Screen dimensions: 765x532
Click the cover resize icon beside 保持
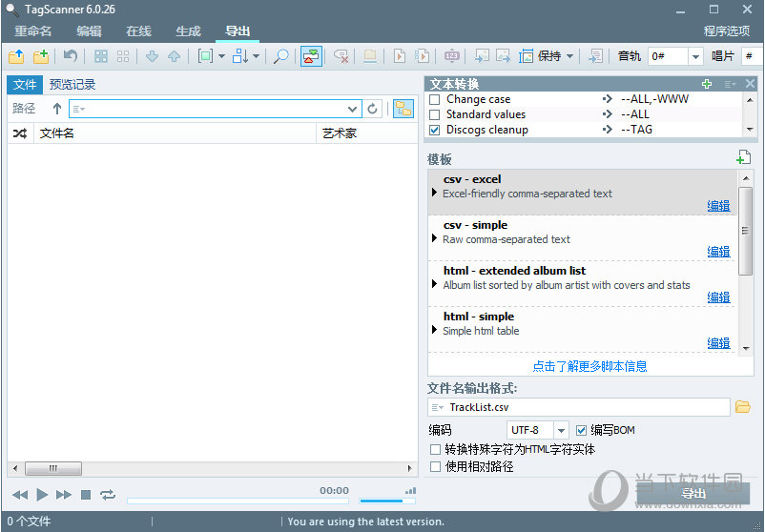[x=526, y=56]
